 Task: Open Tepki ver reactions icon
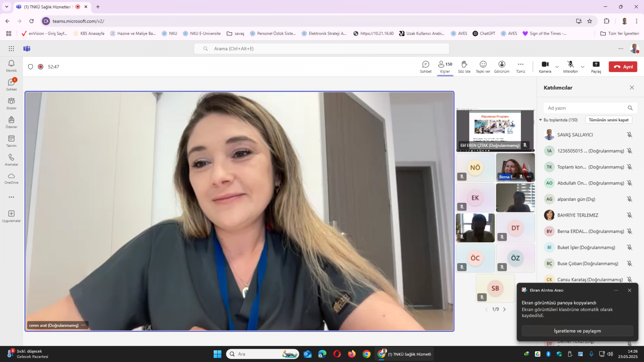tap(483, 67)
